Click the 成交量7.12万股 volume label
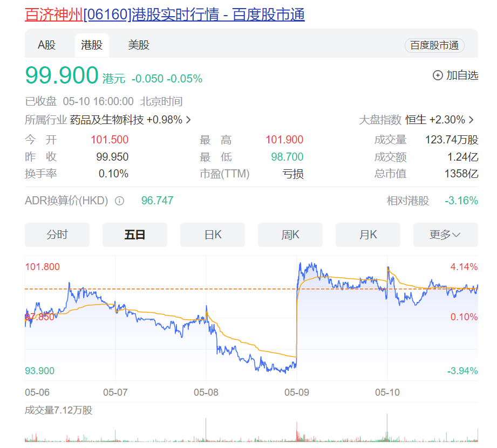Viewport: 497px width, 448px height. point(59,410)
